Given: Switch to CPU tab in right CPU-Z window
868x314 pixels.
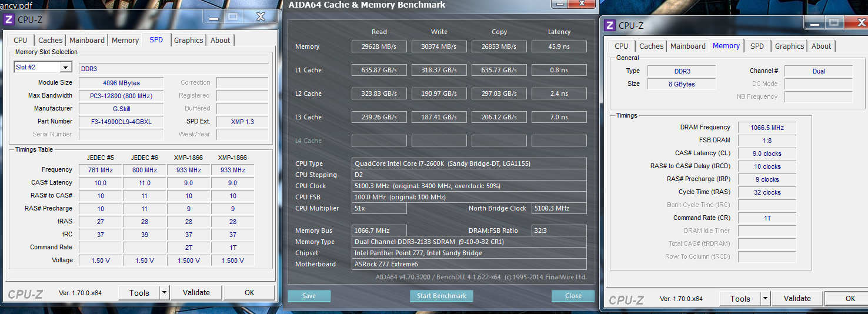Looking at the screenshot, I should [x=622, y=46].
